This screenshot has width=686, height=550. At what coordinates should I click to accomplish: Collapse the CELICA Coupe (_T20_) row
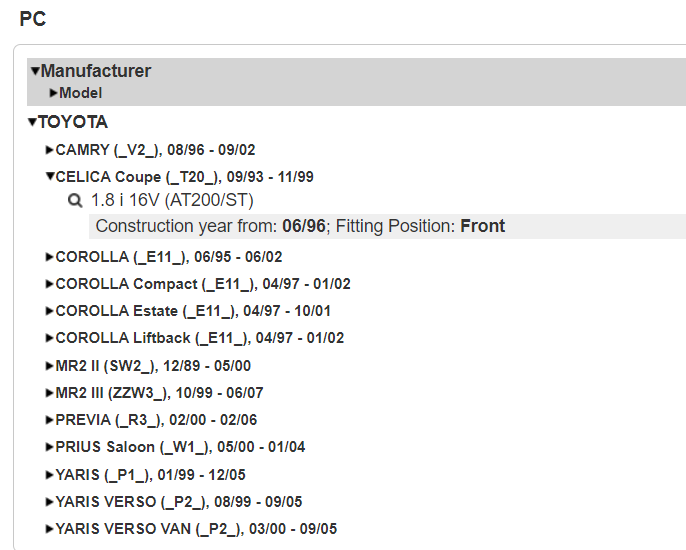pos(50,176)
